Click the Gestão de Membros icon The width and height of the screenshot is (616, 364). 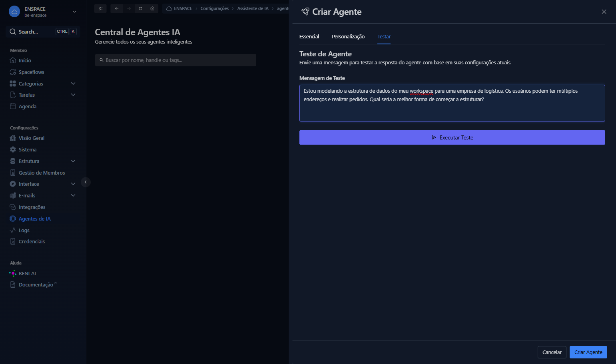[13, 173]
